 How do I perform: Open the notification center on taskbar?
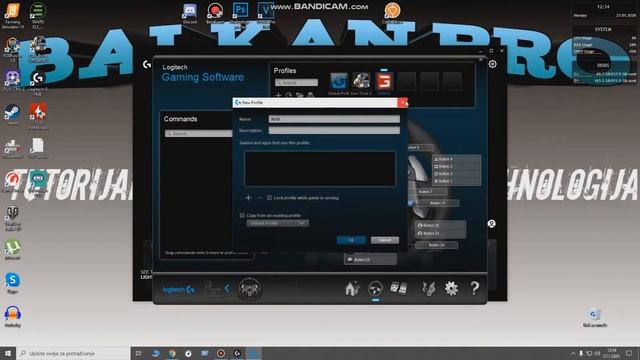629,353
